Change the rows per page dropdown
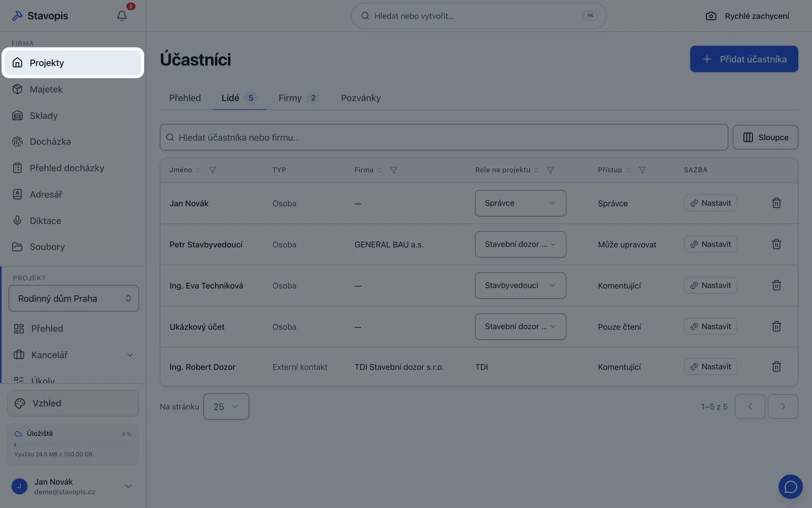 pyautogui.click(x=226, y=406)
